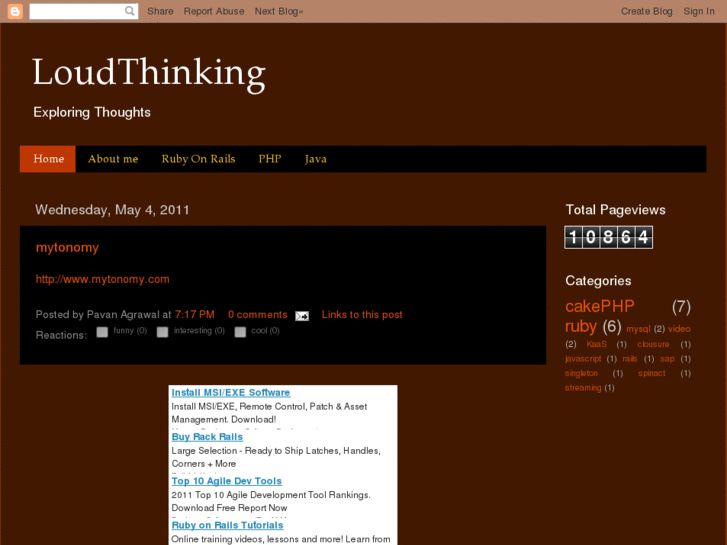Click the Blogger logo icon
Viewport: 727px width, 545px height.
click(x=15, y=11)
